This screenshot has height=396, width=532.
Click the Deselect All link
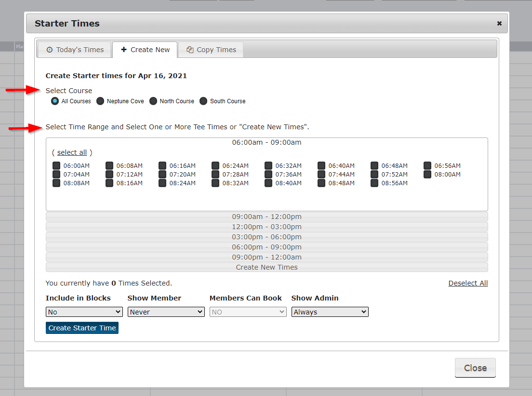pyautogui.click(x=468, y=283)
